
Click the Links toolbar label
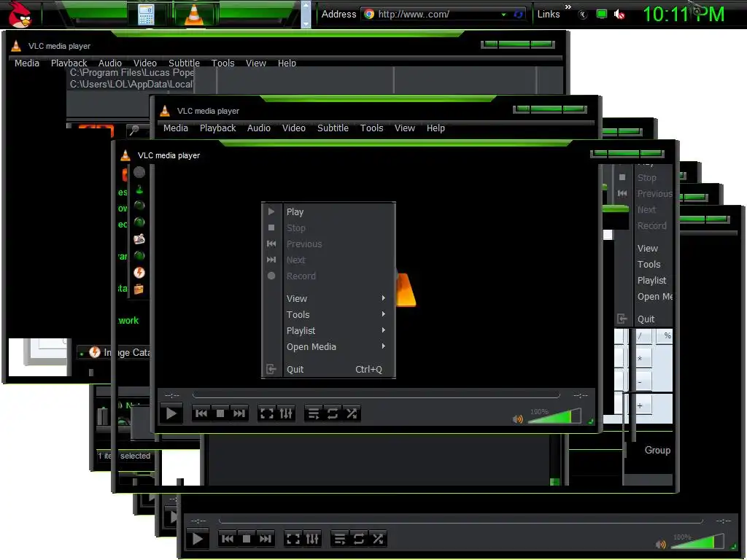[549, 15]
